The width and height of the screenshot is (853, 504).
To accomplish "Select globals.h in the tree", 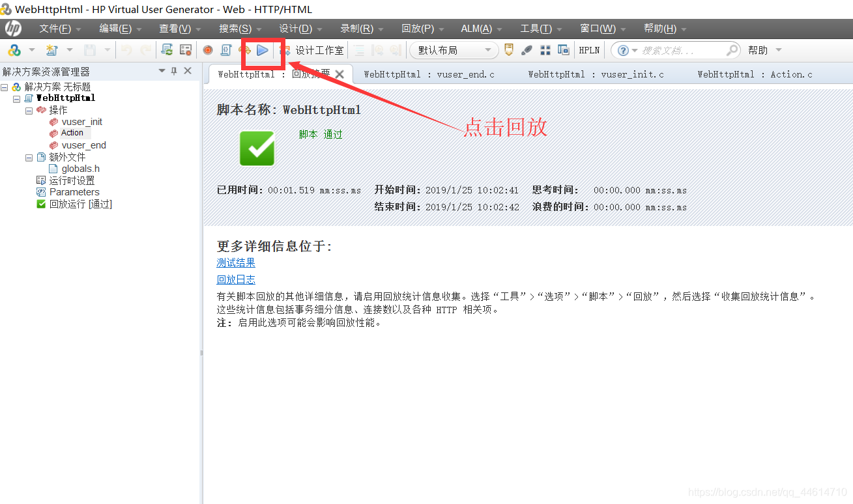I will (81, 169).
